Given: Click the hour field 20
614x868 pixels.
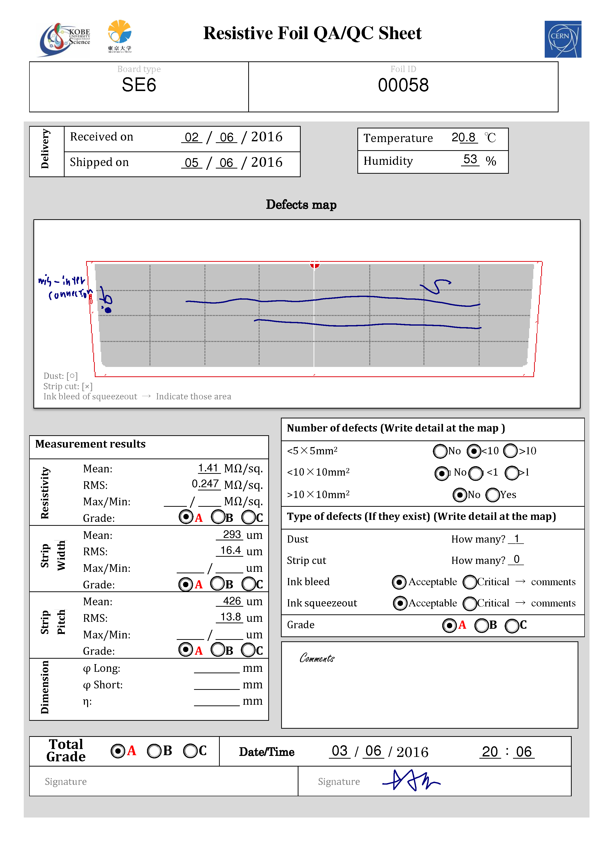Looking at the screenshot, I should pyautogui.click(x=490, y=752).
